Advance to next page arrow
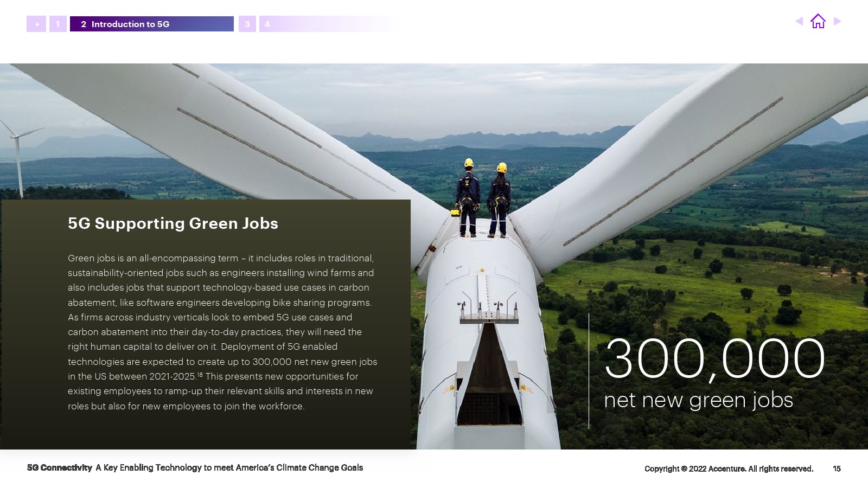Viewport: 868px width, 488px height. click(x=837, y=21)
